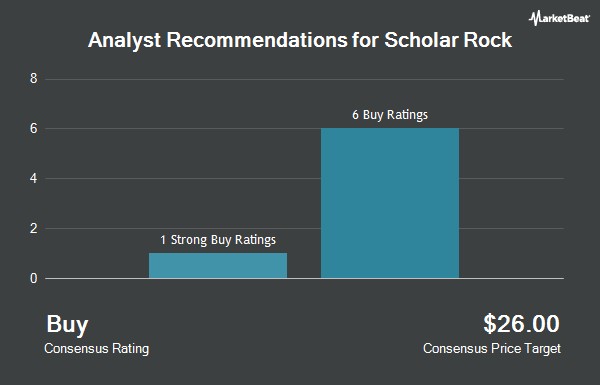Click the '6 Buy Ratings' label
Screen dimensions: 600x385
coord(390,115)
